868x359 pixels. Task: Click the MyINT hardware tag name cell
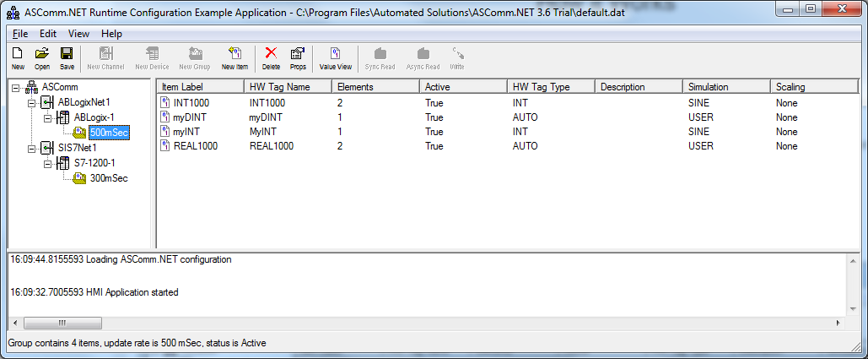263,132
